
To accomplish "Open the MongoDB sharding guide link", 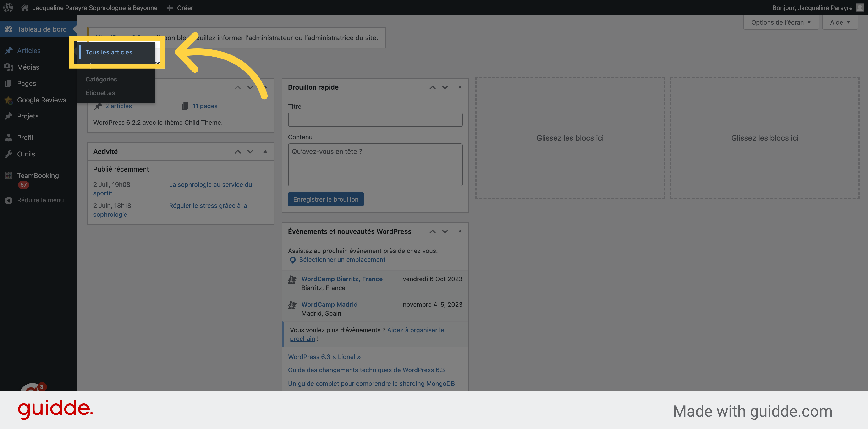I will 371,384.
